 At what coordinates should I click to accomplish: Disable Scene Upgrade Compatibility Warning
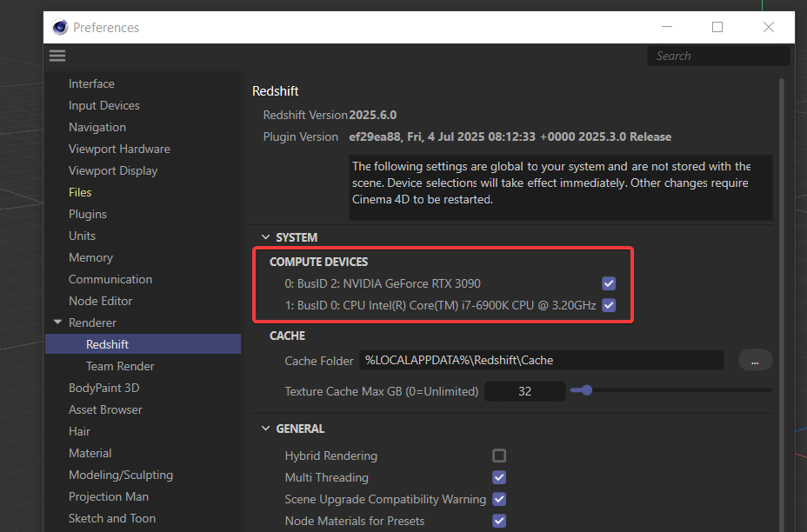(499, 499)
